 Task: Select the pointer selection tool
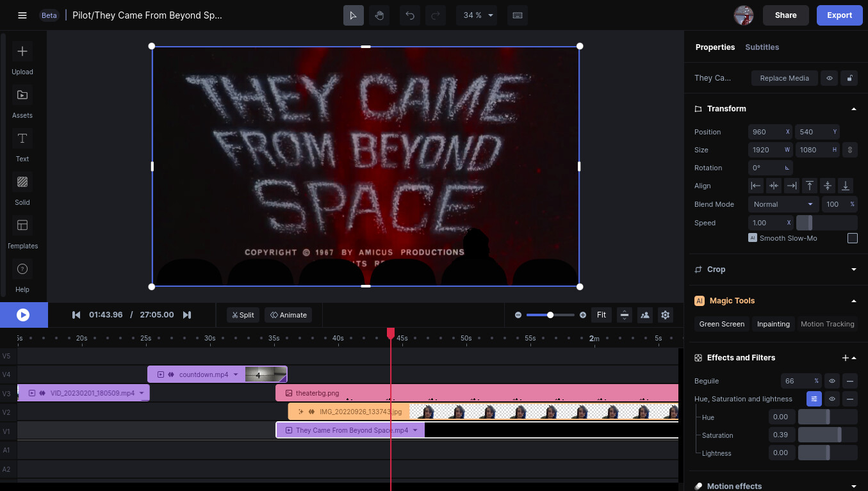pos(354,15)
